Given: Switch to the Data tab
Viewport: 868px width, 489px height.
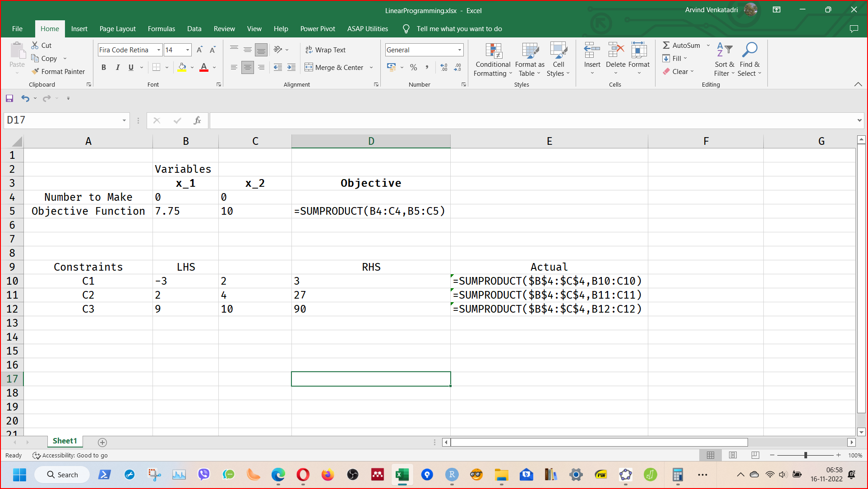Looking at the screenshot, I should (194, 29).
